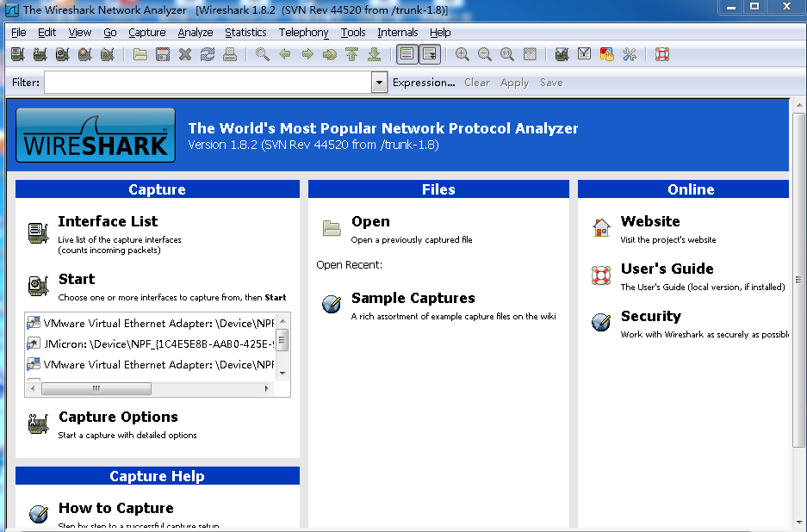Select first VMware Virtual Ethernet Adapter interface

(150, 323)
